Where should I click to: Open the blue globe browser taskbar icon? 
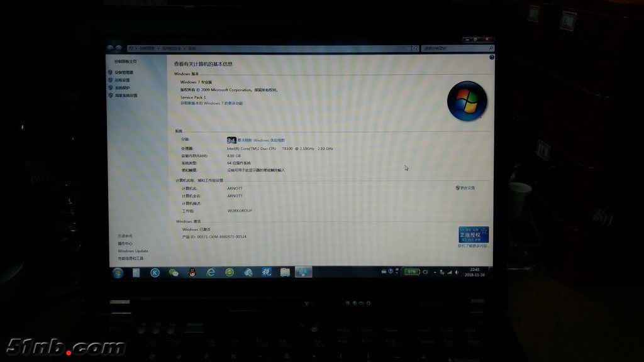tap(248, 272)
